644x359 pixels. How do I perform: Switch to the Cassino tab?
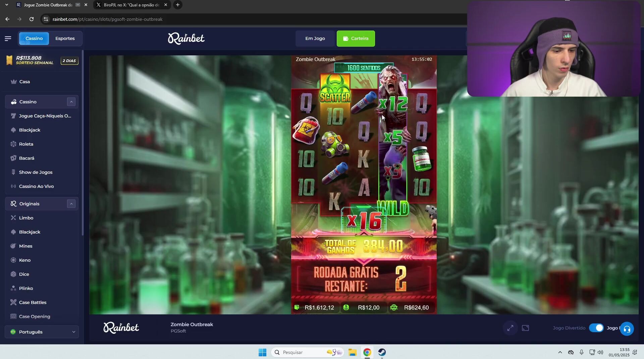coord(34,39)
